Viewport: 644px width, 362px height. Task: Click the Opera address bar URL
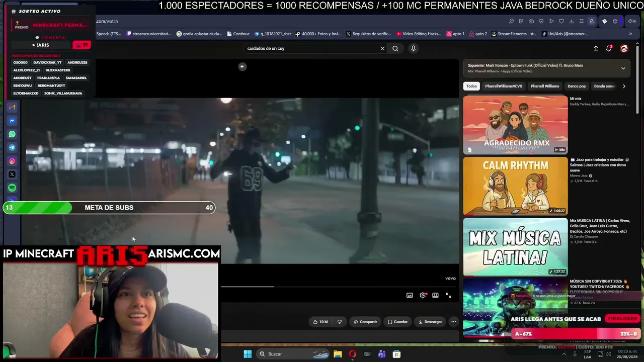[x=107, y=21]
